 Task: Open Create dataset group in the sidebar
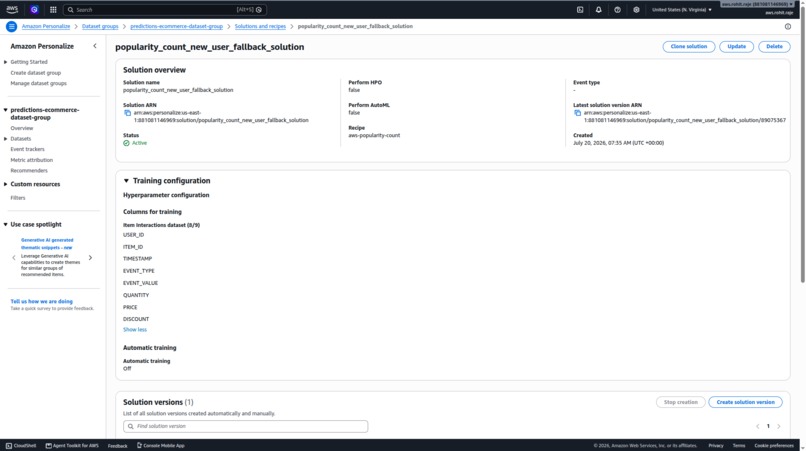click(x=35, y=73)
